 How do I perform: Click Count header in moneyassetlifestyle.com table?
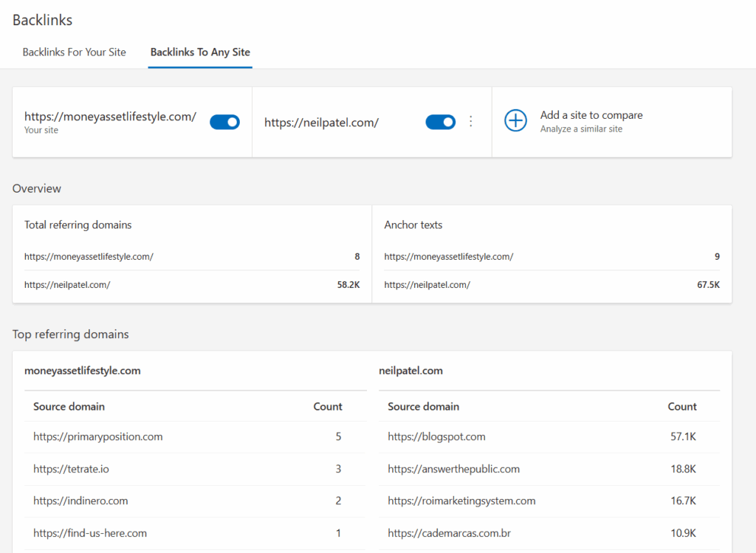[x=327, y=406]
